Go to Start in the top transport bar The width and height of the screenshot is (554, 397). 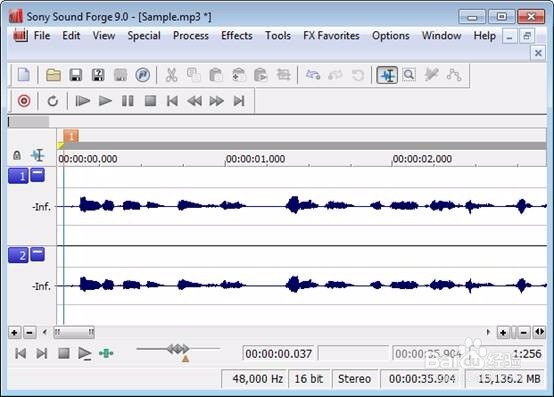tap(172, 101)
